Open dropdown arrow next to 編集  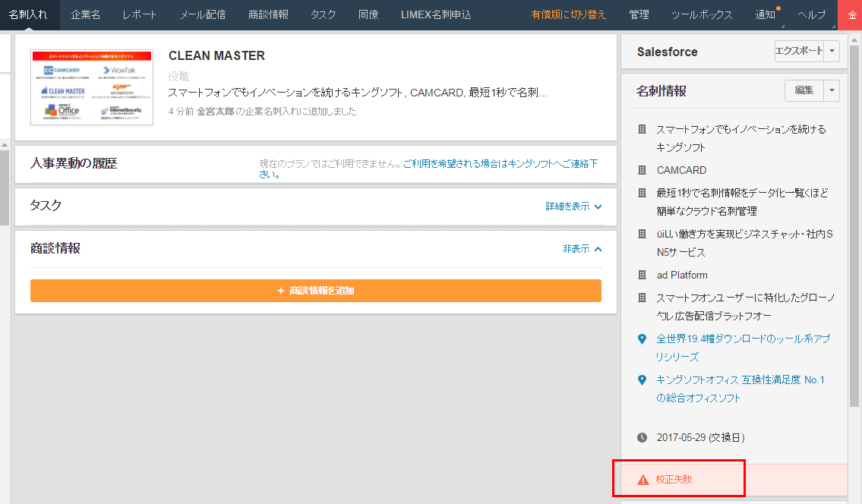832,90
